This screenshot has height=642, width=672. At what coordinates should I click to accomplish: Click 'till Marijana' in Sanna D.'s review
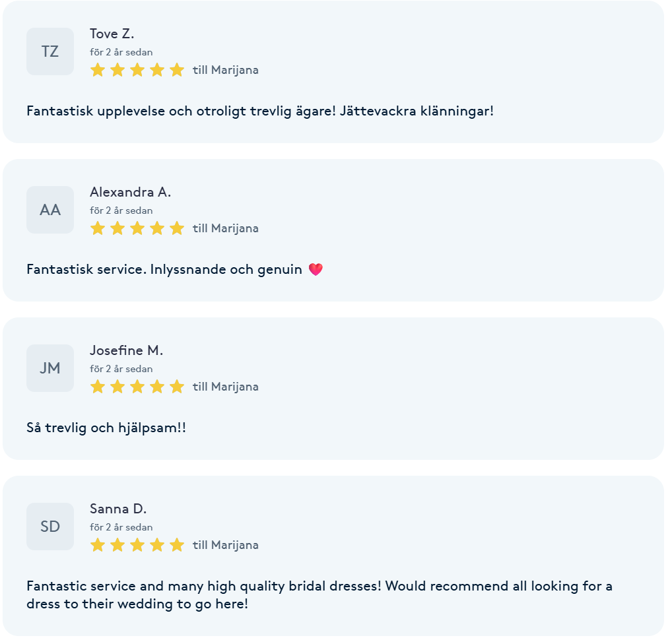225,545
